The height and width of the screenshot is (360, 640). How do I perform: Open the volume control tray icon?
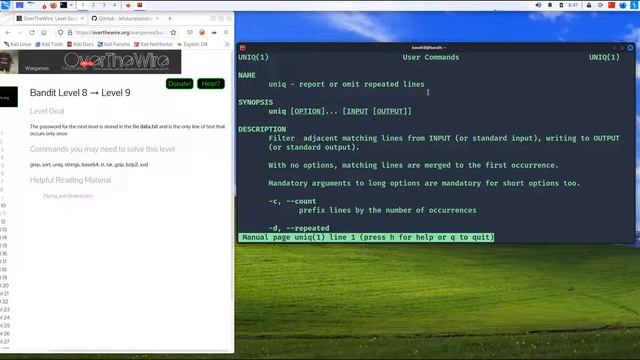pos(538,5)
